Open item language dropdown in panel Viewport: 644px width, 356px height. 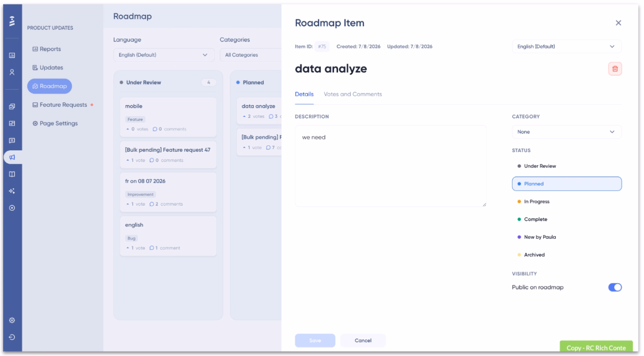tap(567, 46)
